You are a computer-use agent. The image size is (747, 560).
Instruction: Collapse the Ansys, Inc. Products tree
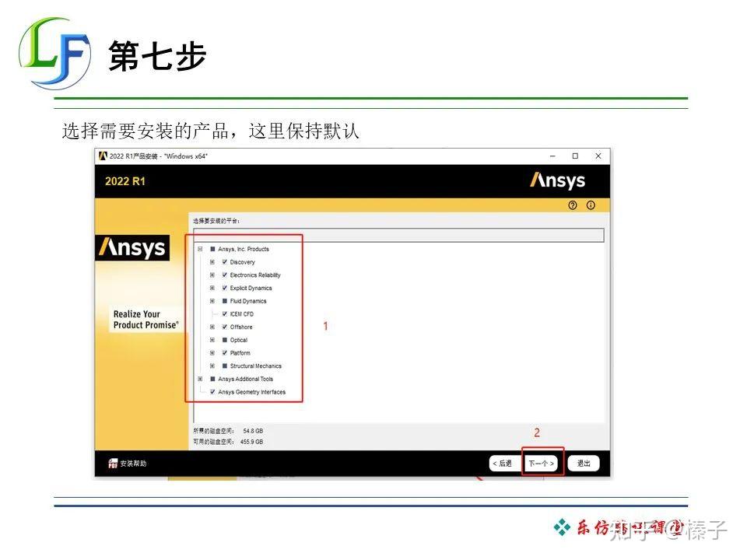202,250
